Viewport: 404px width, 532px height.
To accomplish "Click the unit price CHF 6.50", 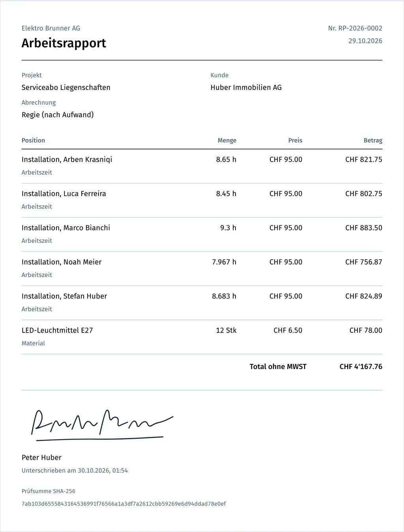I will click(288, 330).
